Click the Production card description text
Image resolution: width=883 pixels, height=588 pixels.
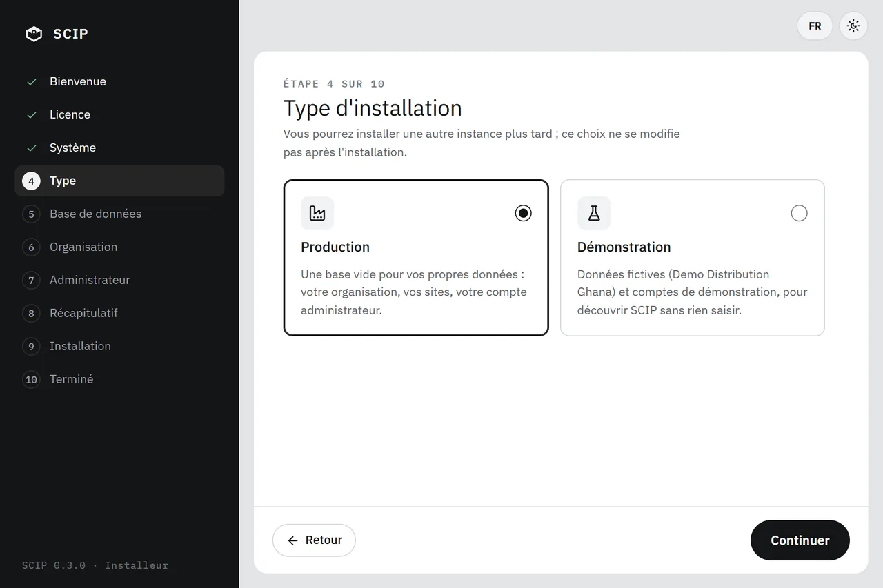coord(414,292)
